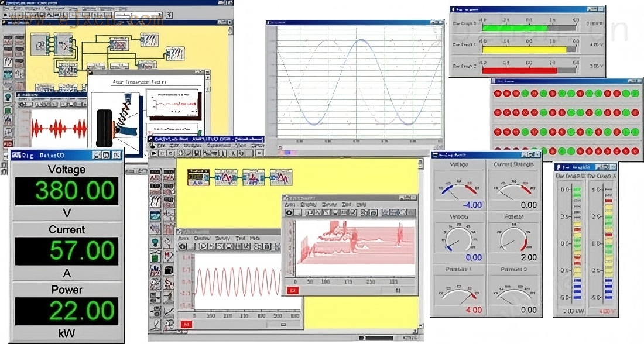Click the up arrow of the layout window's scrollbar
Viewport: 644px width, 344px height.
tap(207, 77)
